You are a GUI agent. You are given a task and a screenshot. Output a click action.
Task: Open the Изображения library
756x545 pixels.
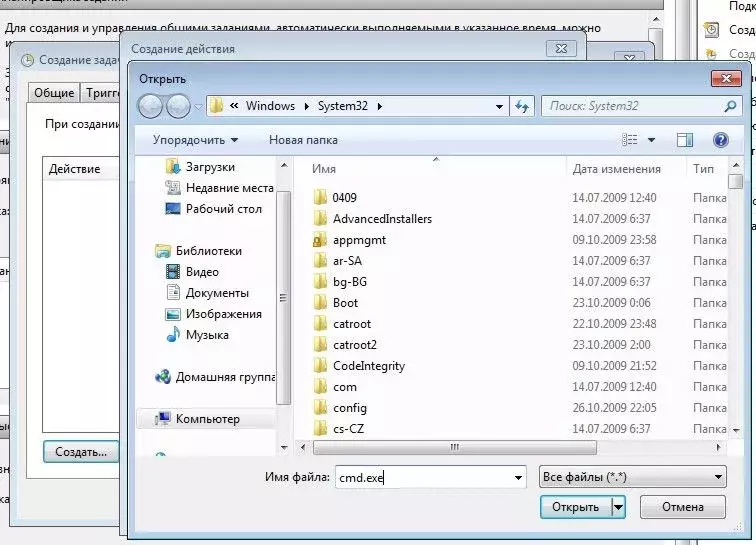point(214,314)
